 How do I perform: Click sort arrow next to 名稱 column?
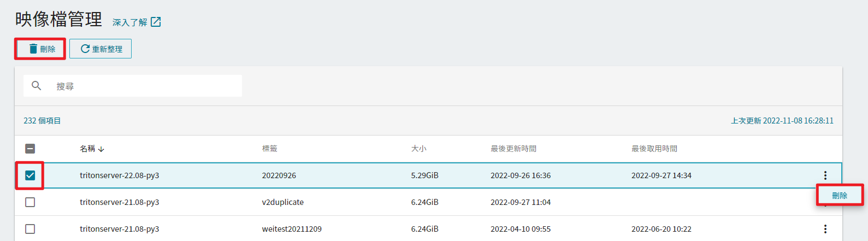tap(101, 149)
